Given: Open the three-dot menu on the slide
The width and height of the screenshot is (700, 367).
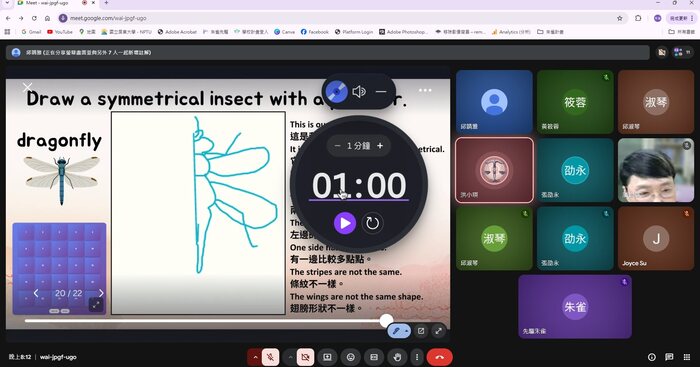Looking at the screenshot, I should point(425,90).
